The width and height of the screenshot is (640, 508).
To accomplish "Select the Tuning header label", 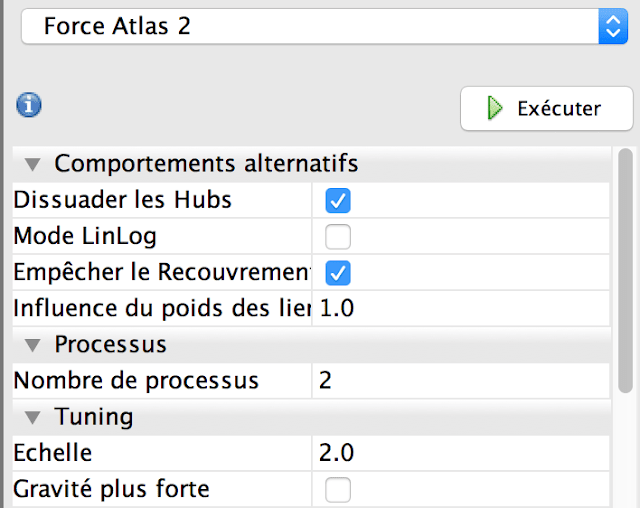I will coord(94,417).
